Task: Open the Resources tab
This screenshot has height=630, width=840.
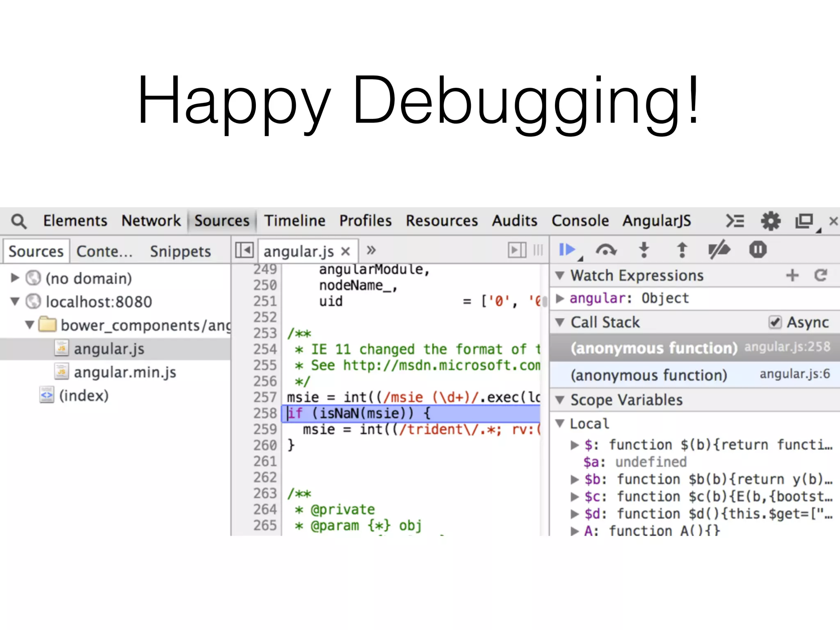Action: click(442, 221)
